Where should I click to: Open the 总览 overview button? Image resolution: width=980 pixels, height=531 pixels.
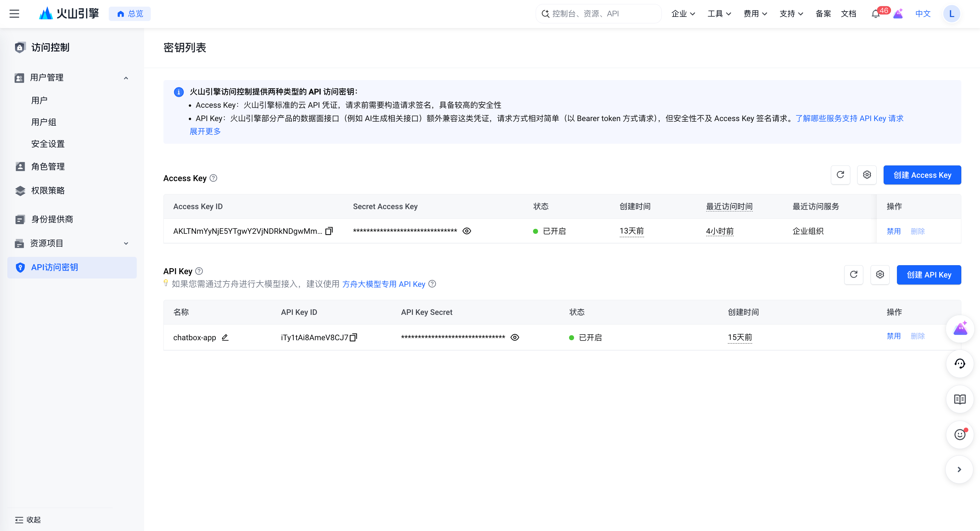coord(130,14)
